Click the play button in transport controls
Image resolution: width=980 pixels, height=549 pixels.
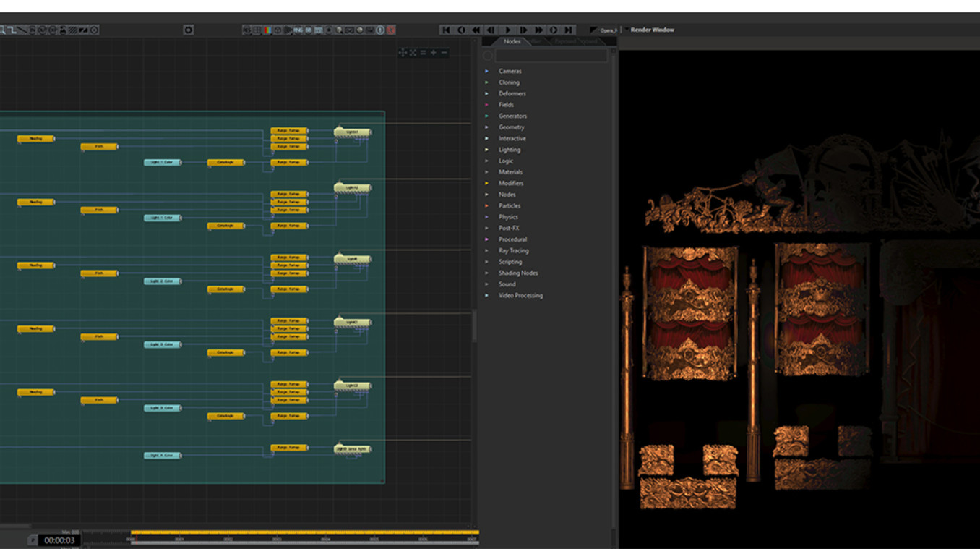tap(507, 30)
